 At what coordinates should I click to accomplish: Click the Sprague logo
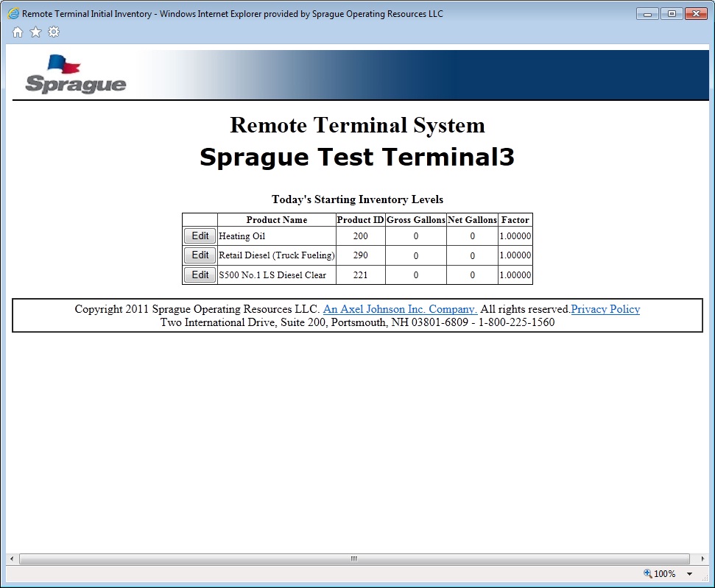[75, 74]
